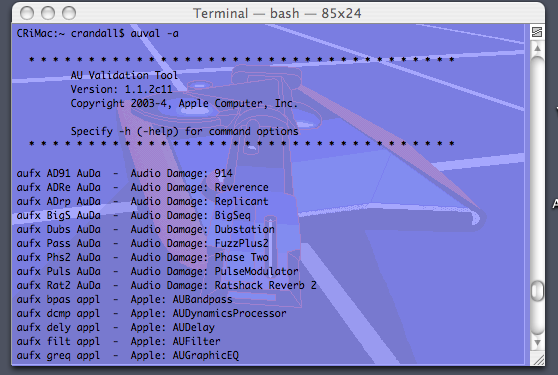The height and width of the screenshot is (375, 558).
Task: Click the red close button of Terminal window
Action: (x=27, y=13)
